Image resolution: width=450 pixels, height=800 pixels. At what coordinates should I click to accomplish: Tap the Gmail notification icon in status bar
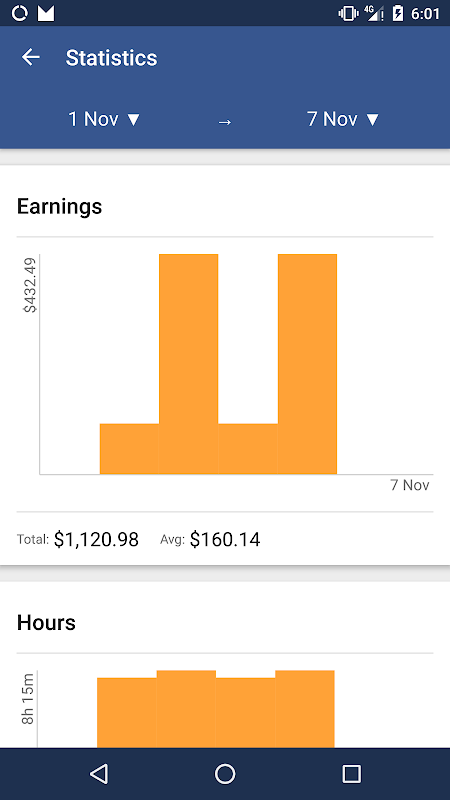46,13
